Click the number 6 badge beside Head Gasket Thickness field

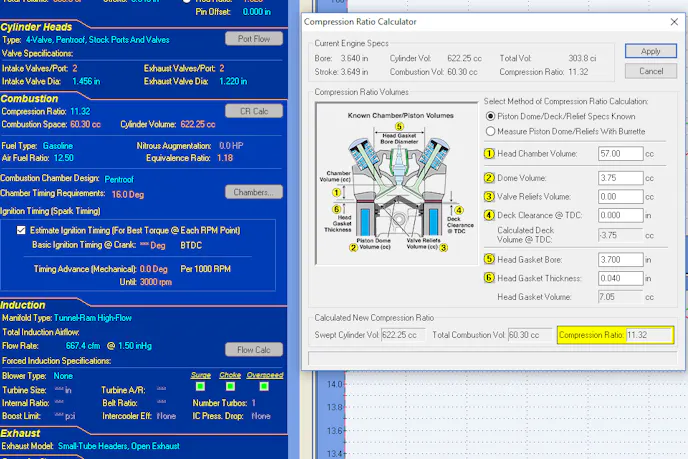pos(490,277)
